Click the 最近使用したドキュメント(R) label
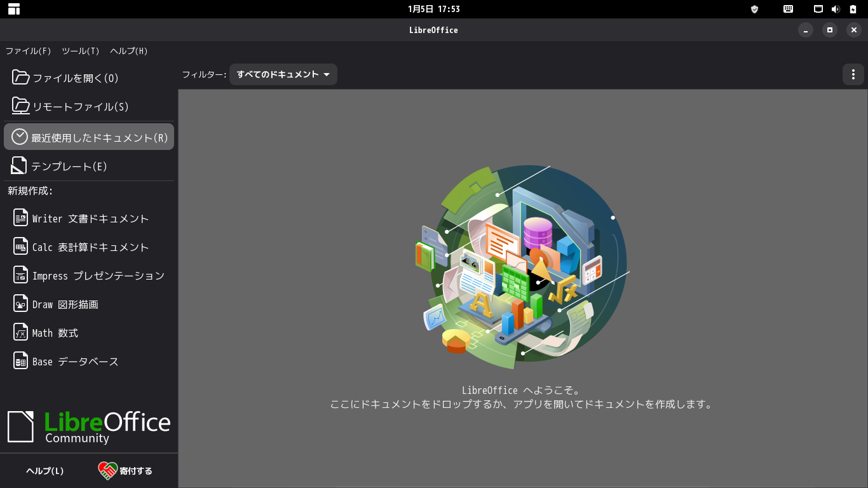868x488 pixels. [x=100, y=137]
